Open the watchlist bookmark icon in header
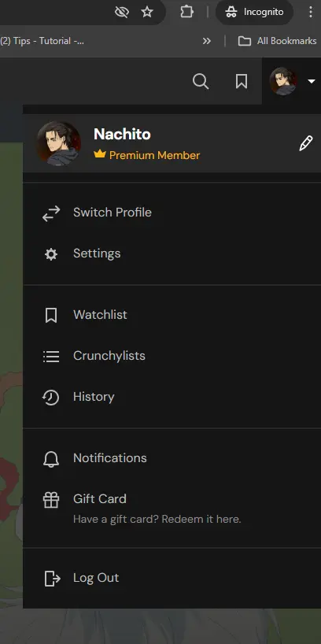Image resolution: width=321 pixels, height=644 pixels. 242,81
